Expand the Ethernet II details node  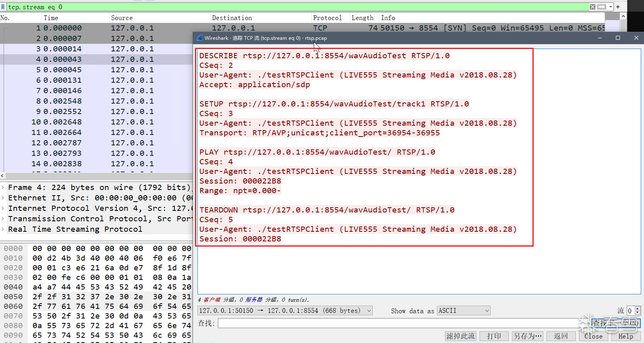coord(3,198)
